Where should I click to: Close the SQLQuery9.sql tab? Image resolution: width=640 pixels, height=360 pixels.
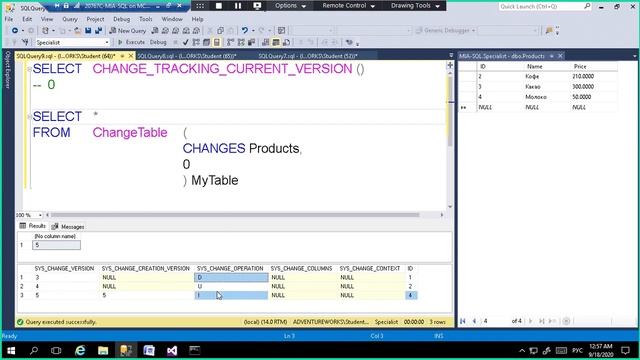(131, 56)
